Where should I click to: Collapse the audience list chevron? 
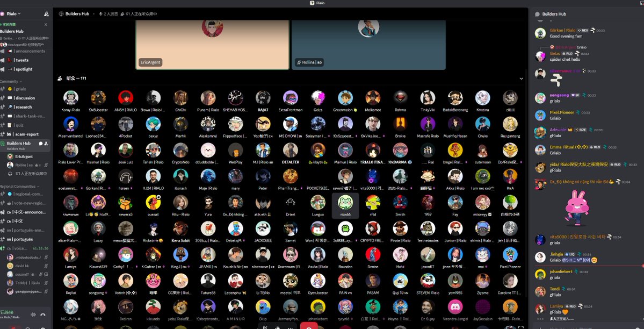pos(521,78)
